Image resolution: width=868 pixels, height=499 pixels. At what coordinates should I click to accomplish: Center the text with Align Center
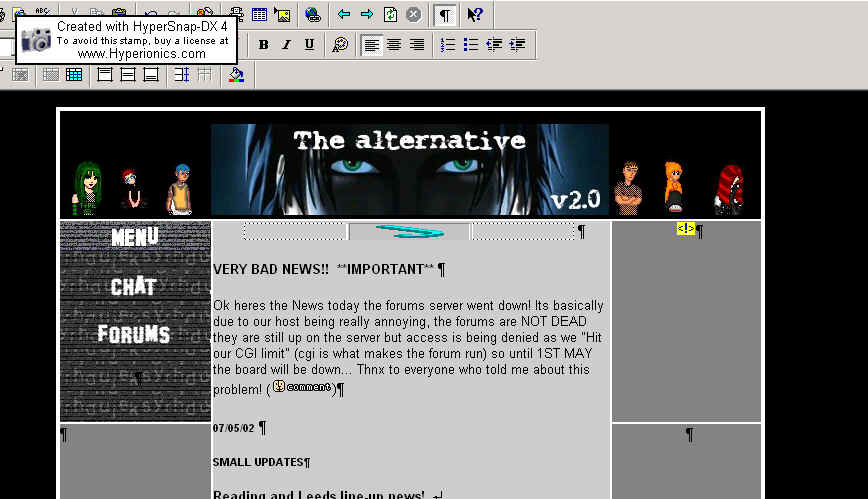tap(394, 44)
